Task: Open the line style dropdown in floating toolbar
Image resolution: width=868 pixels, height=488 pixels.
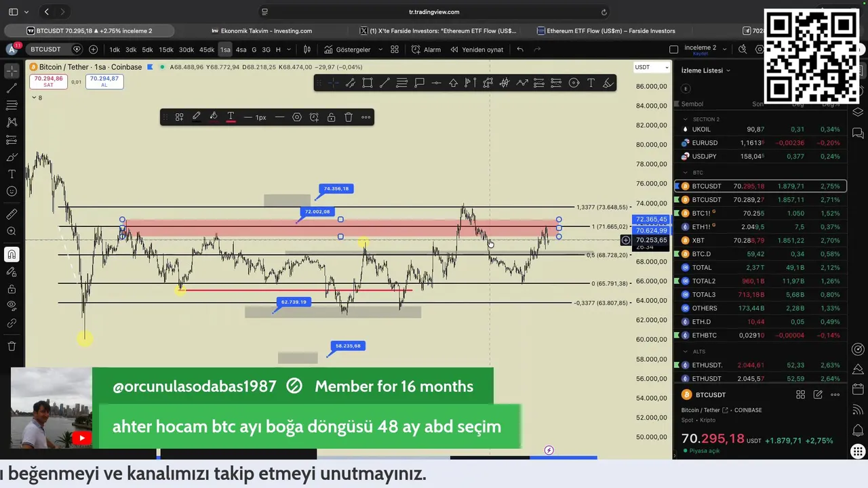Action: [279, 117]
